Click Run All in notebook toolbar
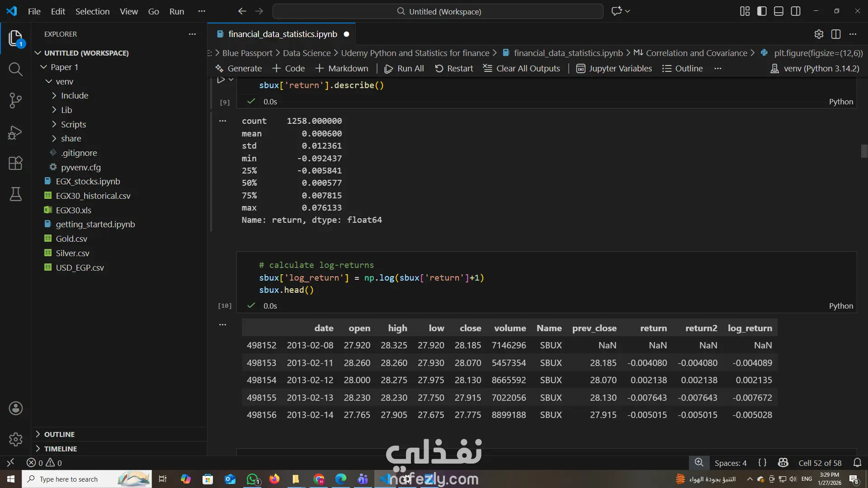The width and height of the screenshot is (868, 488). [404, 69]
